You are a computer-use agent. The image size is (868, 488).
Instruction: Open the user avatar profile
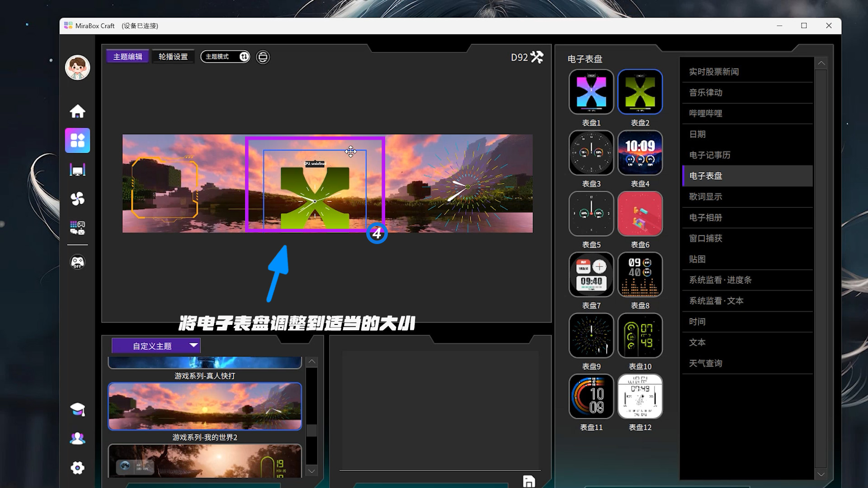pos(77,68)
